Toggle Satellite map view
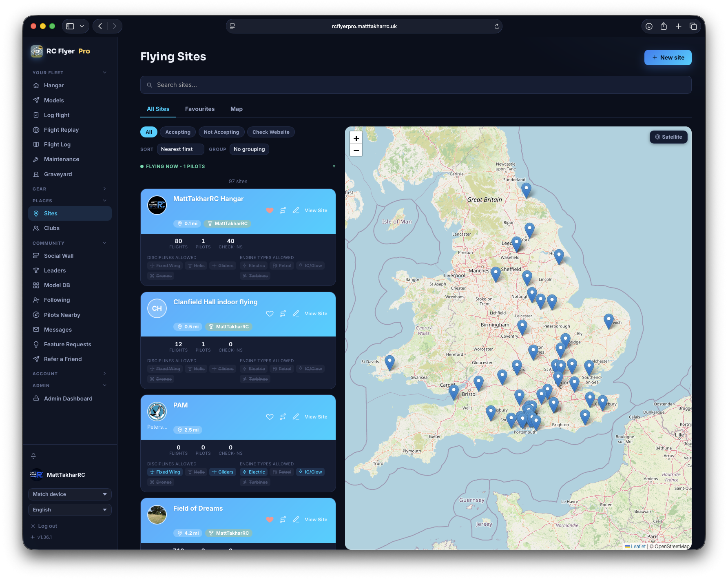The image size is (728, 580). coord(668,137)
